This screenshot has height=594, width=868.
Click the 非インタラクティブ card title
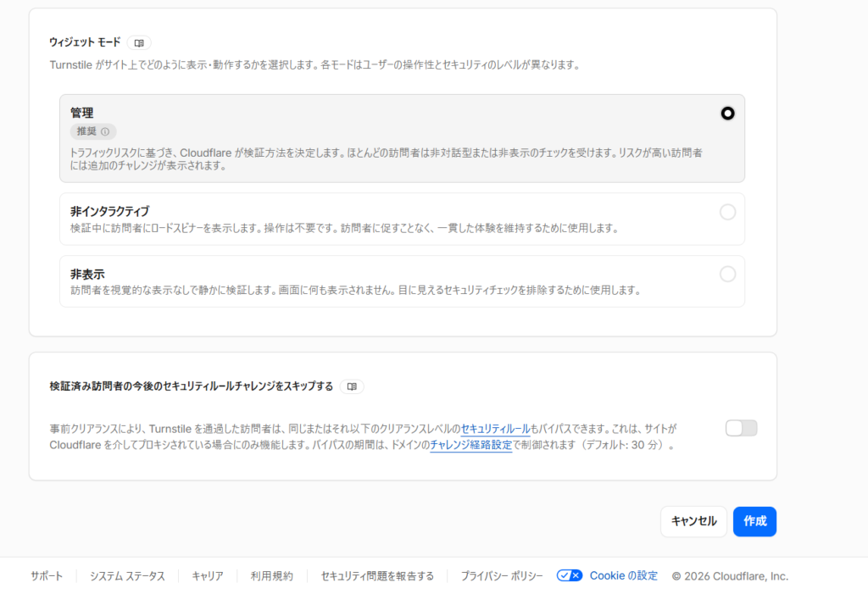[109, 212]
